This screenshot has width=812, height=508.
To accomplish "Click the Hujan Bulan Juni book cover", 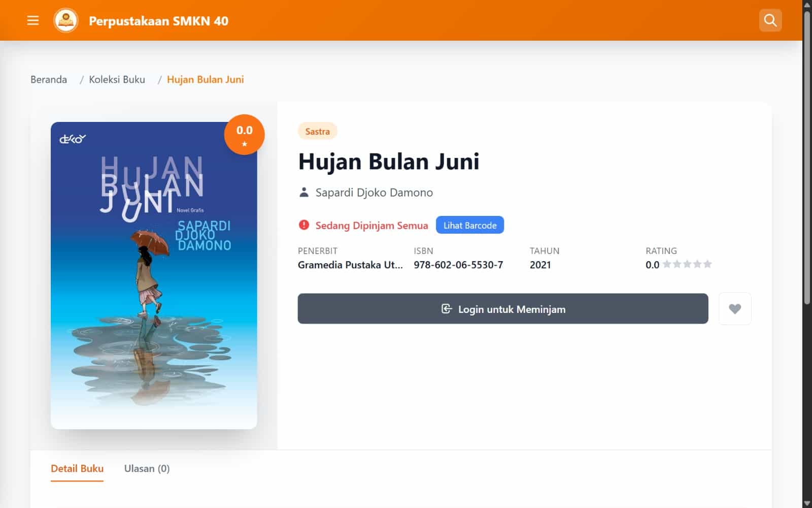I will 154,275.
